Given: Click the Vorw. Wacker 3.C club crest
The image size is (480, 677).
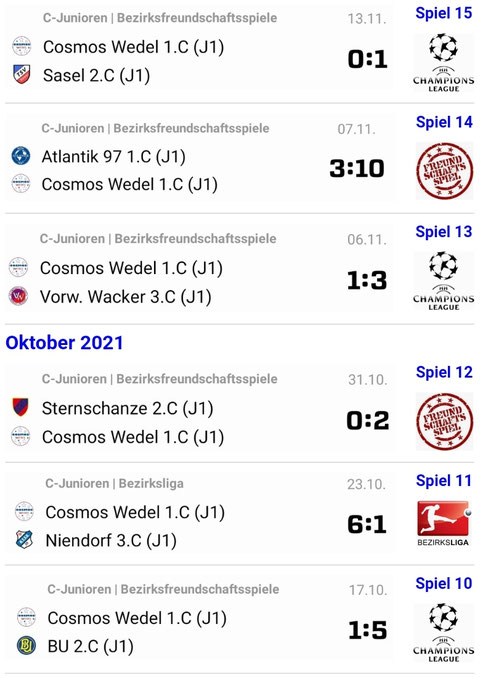Looking at the screenshot, I should click(x=19, y=296).
